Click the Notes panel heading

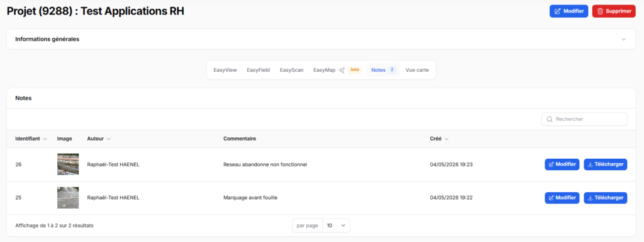click(x=23, y=98)
